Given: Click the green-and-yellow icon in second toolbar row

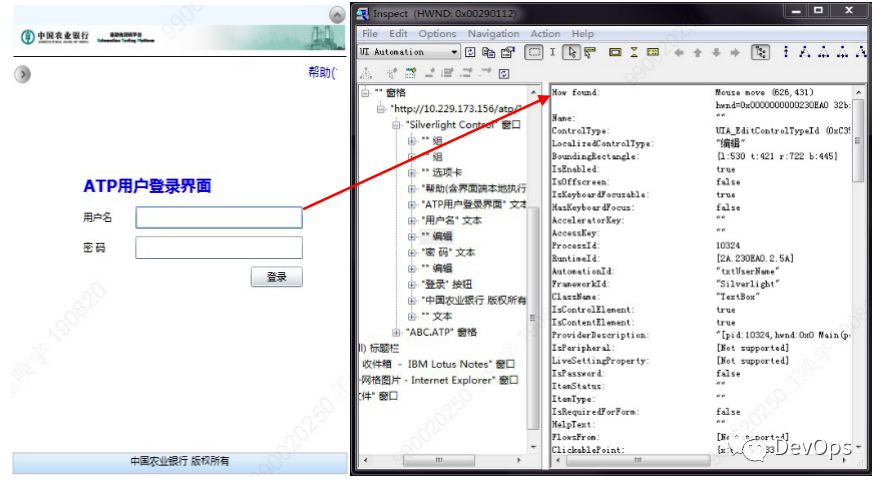Looking at the screenshot, I should coord(411,73).
